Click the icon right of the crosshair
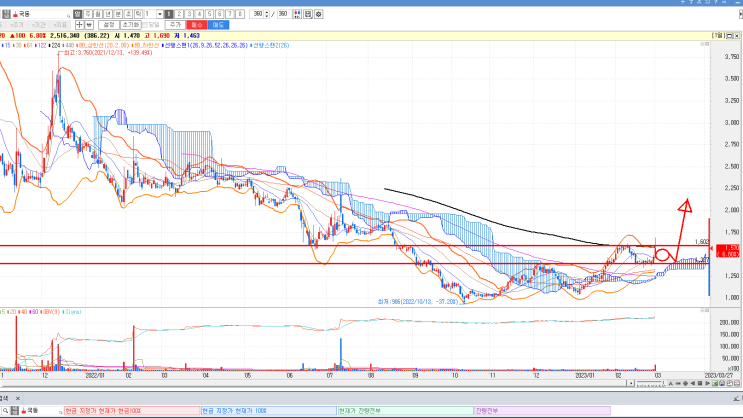Screen dimensions: 743x418 pyautogui.click(x=89, y=25)
